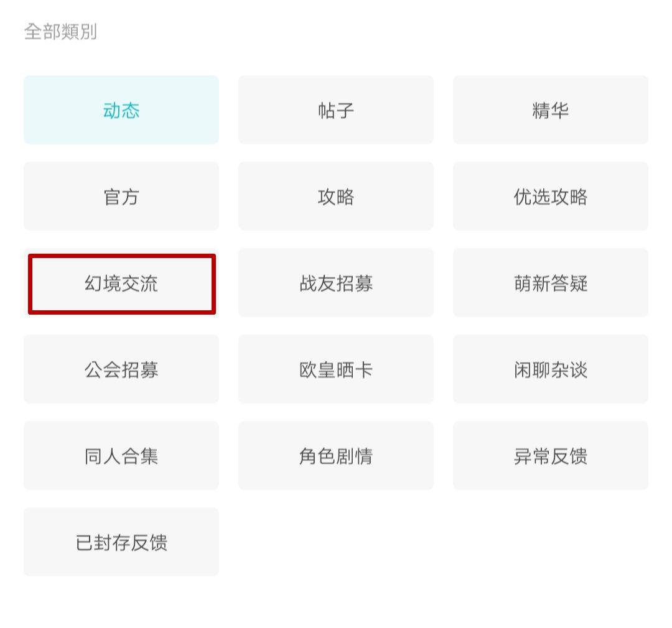Viewport: 672px width, 628px height.
Task: Choose the 角色剧情 category
Action: pos(336,456)
